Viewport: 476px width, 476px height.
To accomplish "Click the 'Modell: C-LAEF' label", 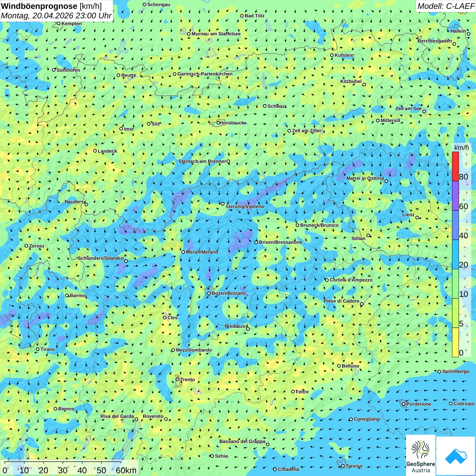I will [x=446, y=6].
